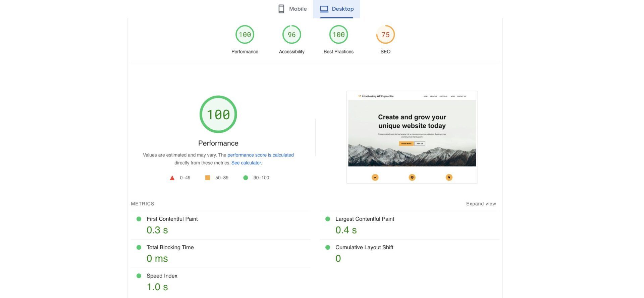The width and height of the screenshot is (644, 298).
Task: Click the green circle 90–100 legend icon
Action: click(x=246, y=178)
